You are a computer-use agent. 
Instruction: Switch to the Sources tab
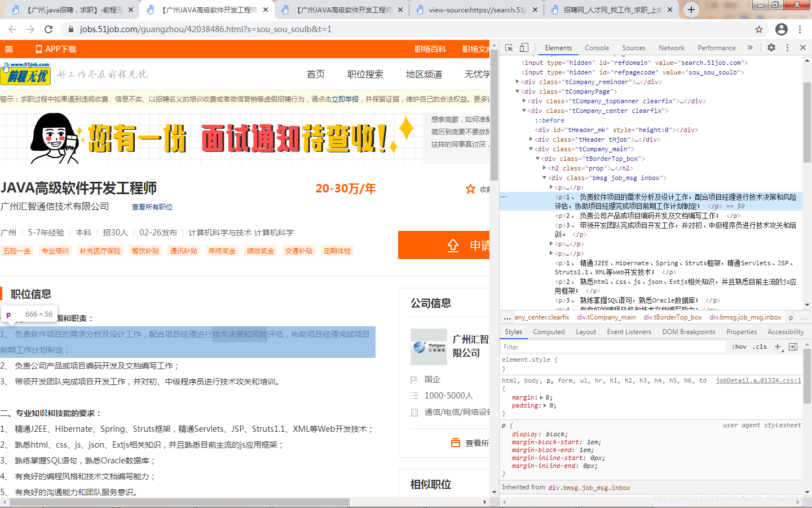click(633, 48)
